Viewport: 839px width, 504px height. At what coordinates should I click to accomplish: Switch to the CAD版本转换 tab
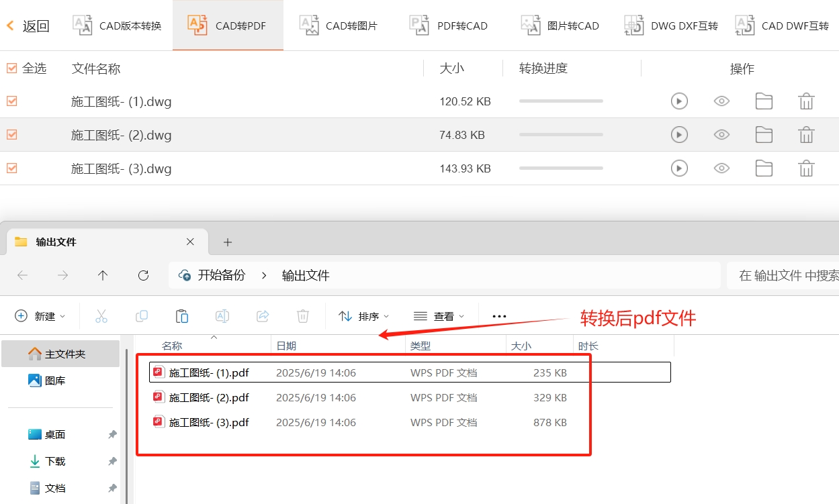coord(117,25)
